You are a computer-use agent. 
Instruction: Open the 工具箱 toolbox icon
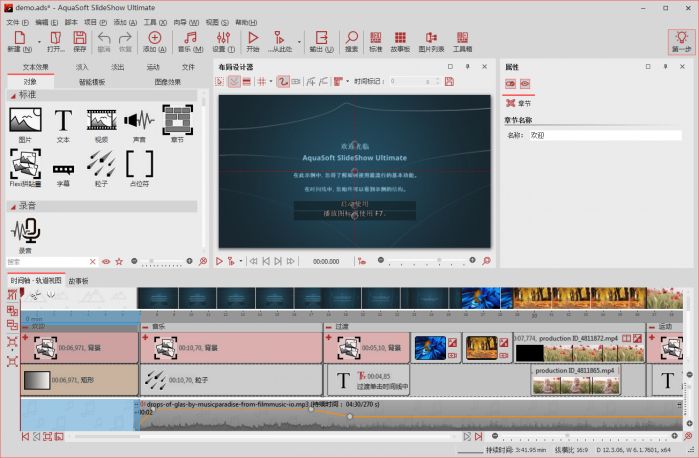point(462,41)
